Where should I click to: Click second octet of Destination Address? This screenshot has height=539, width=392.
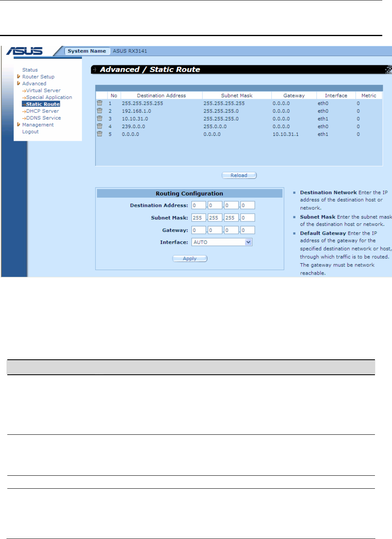tap(215, 205)
